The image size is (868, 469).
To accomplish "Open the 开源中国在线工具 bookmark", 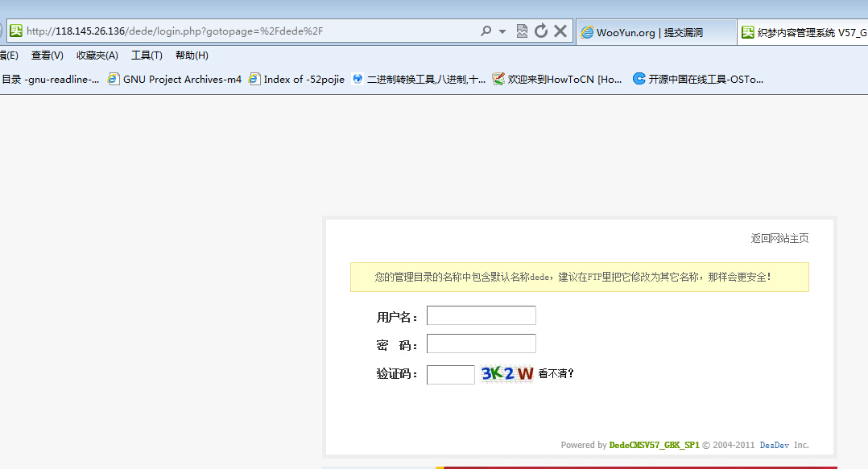I will (x=698, y=79).
